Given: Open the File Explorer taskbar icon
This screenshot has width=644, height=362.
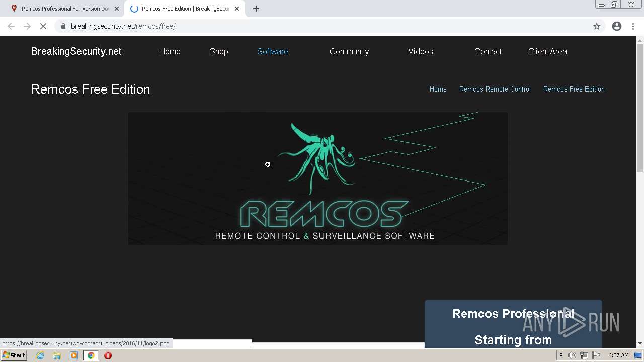Looking at the screenshot, I should coord(57,355).
